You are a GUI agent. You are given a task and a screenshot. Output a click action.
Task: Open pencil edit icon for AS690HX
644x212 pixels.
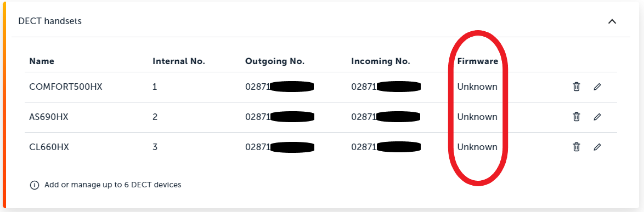[597, 117]
